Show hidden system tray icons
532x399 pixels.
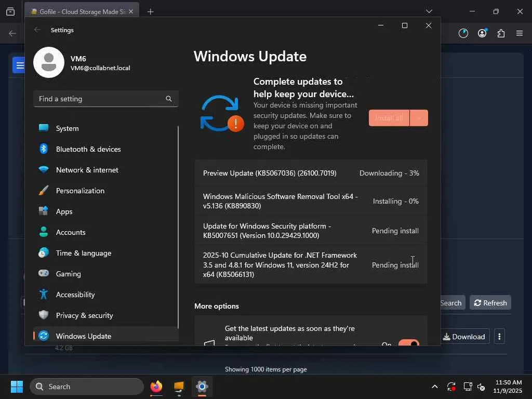(435, 387)
